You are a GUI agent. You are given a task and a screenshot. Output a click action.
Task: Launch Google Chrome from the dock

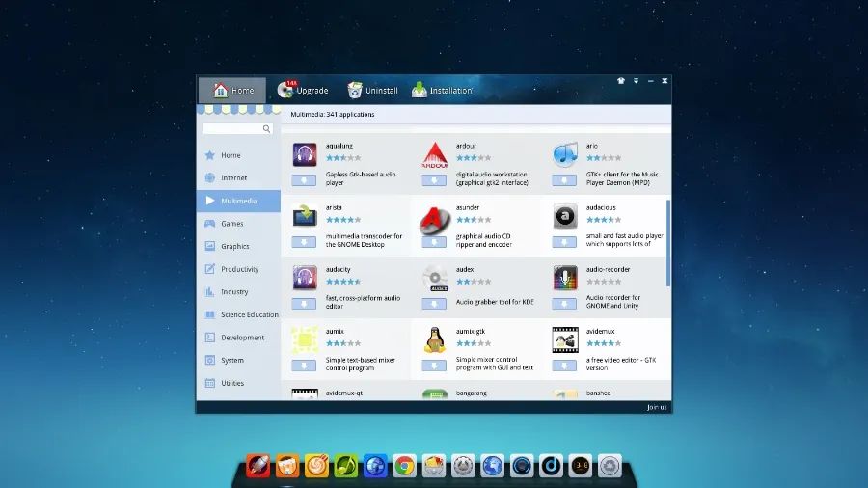point(405,466)
